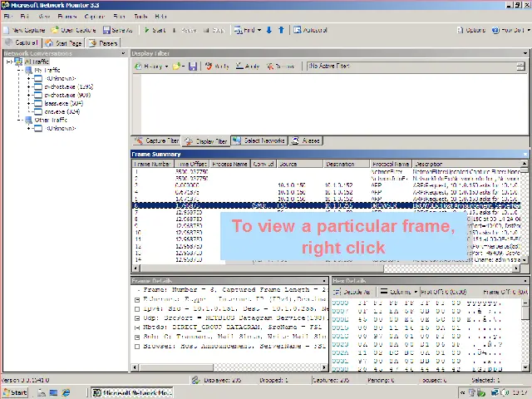This screenshot has height=399, width=532.
Task: Click the Apply filter button
Action: [248, 66]
